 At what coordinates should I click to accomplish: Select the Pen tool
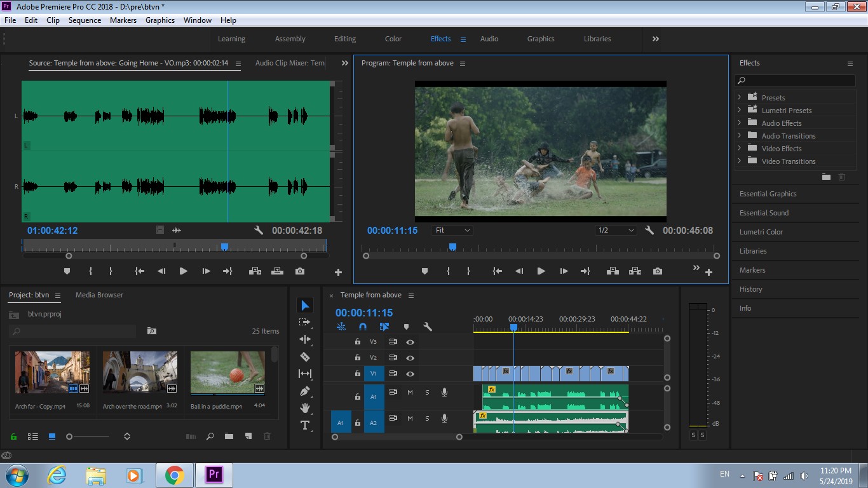(305, 391)
